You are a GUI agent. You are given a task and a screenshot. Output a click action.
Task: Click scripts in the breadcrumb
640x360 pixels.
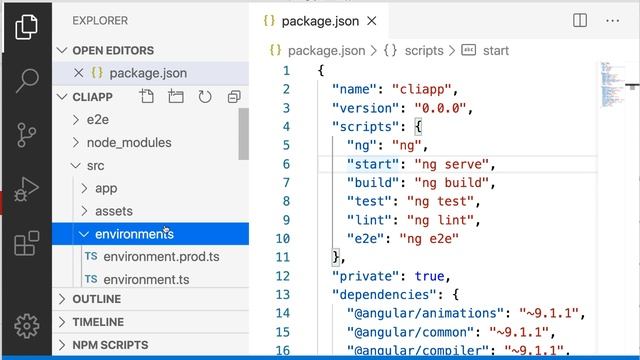point(424,51)
